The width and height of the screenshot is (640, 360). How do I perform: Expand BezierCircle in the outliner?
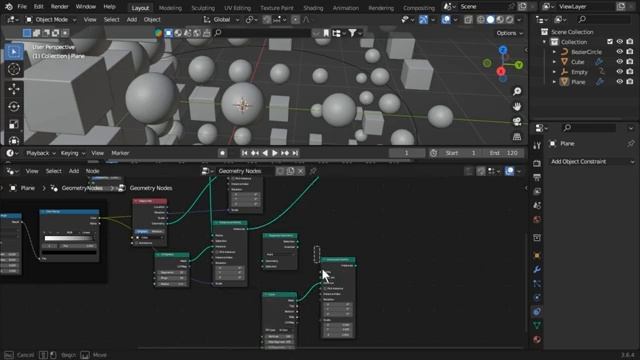(x=554, y=52)
